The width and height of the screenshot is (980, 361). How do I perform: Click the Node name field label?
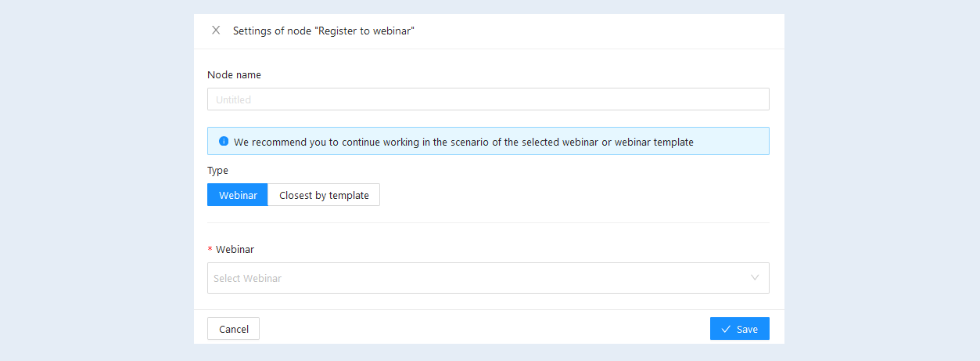coord(234,75)
